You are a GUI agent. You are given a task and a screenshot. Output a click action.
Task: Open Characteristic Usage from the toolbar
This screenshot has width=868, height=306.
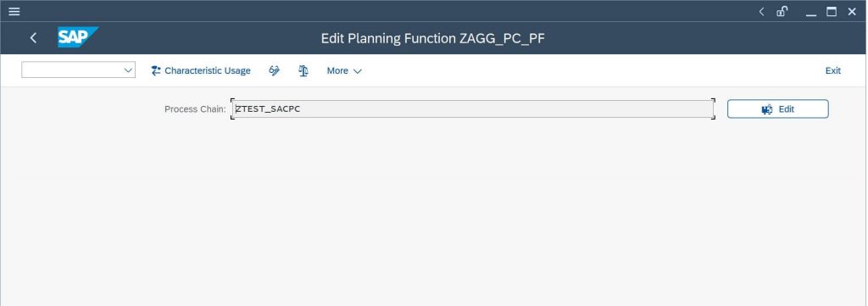[201, 70]
